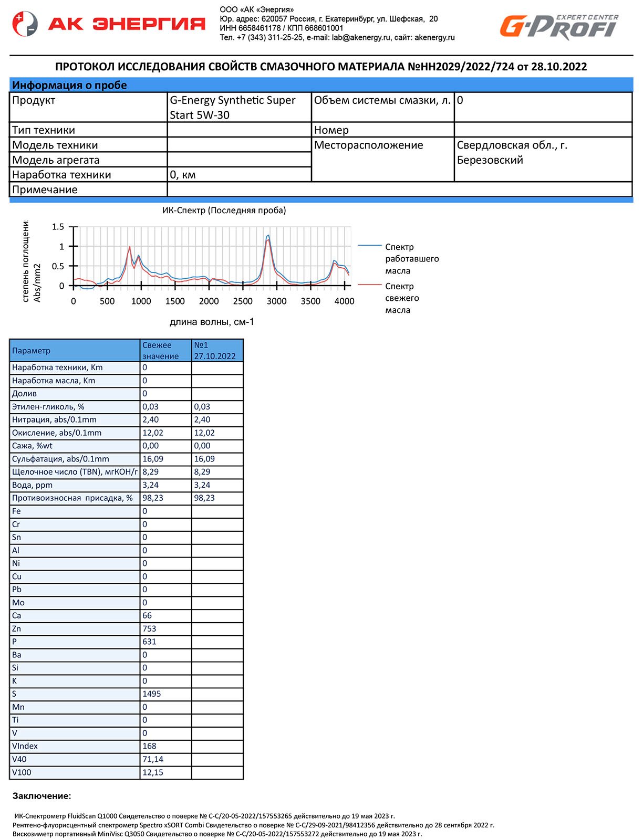643x840 pixels.
Task: Select the 'ИК-Спектр (Последняя проба)' chart title
Action: point(224,211)
